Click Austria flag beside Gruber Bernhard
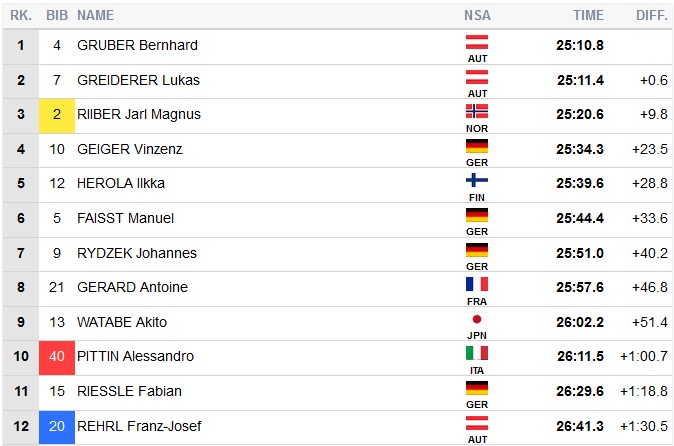Image resolution: width=674 pixels, height=446 pixels. point(477,42)
